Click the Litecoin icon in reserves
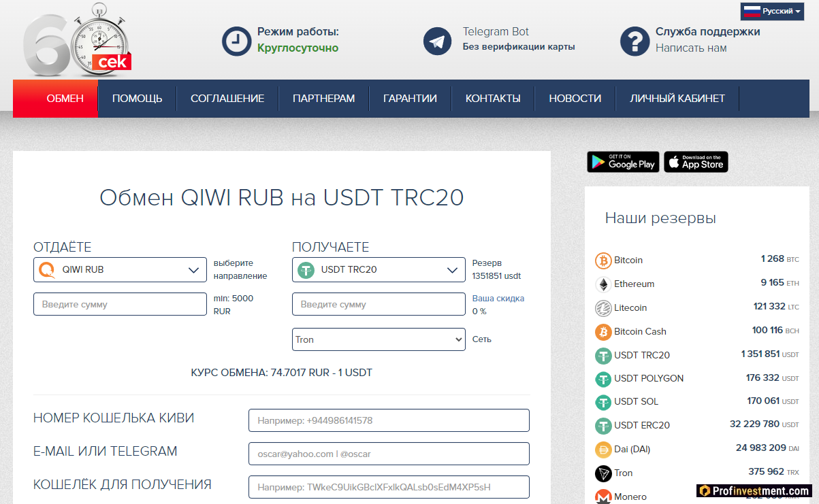819x504 pixels. [x=603, y=308]
